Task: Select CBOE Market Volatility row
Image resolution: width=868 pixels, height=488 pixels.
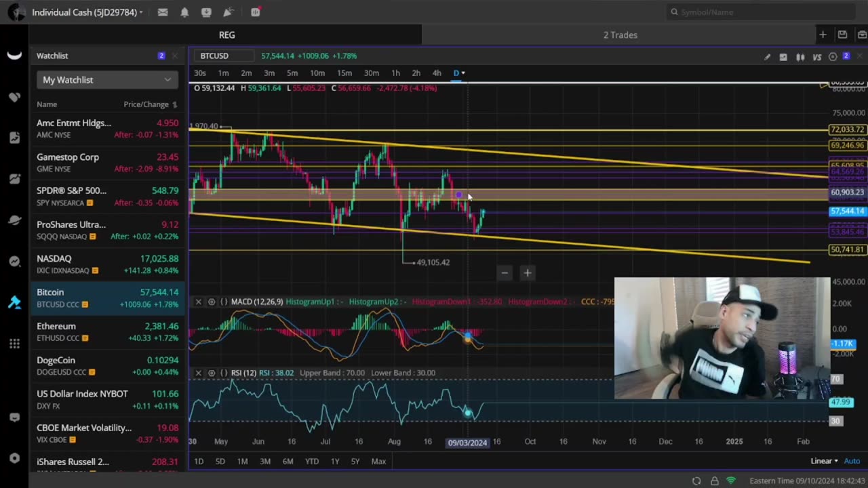Action: [x=107, y=434]
